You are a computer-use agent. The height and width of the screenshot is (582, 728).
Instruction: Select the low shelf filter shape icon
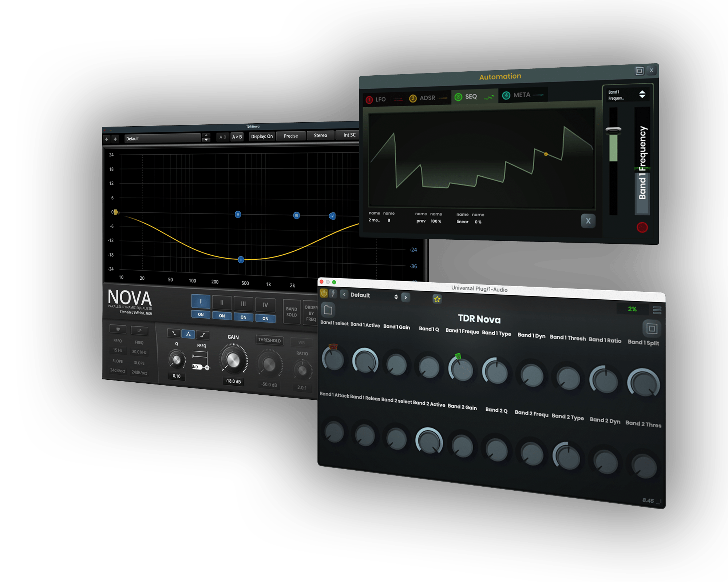click(174, 333)
